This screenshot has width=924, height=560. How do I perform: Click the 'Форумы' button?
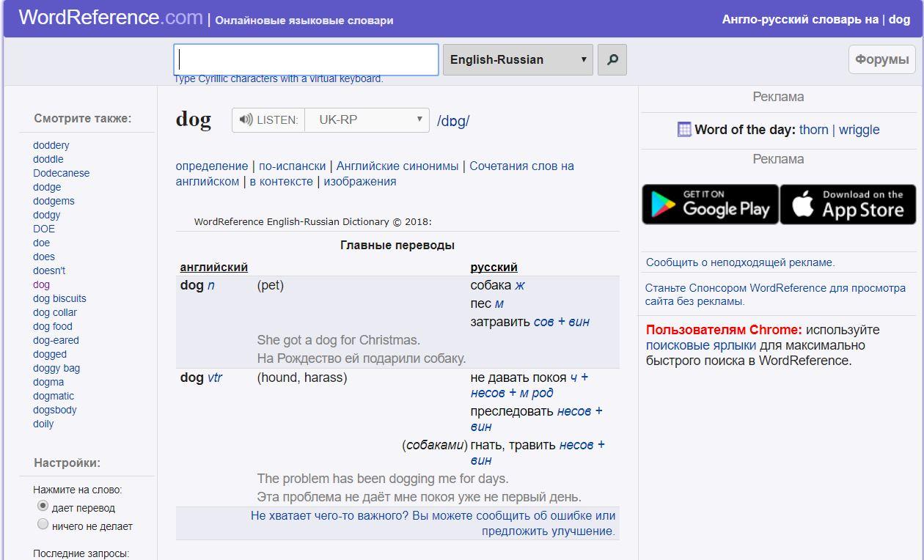pos(881,60)
